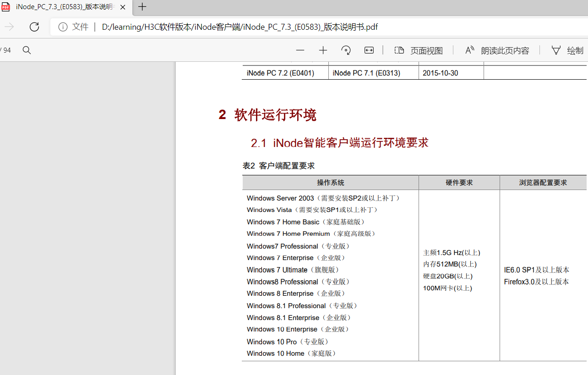Search the PDF with the magnifier icon
This screenshot has width=588, height=375.
pyautogui.click(x=27, y=50)
